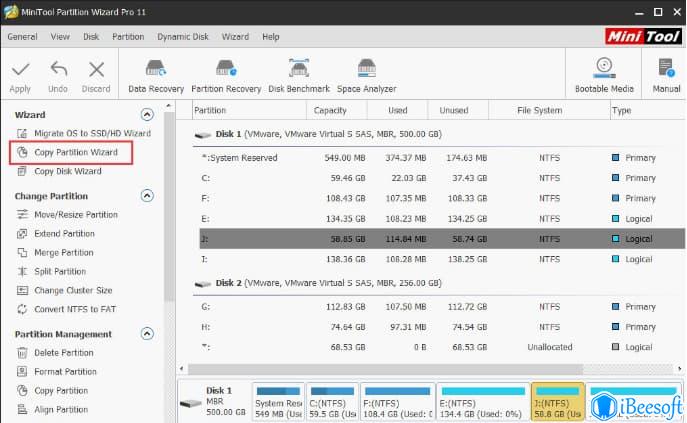Click the horizontal scrollbar under partition list
Viewport: 687px width, 423px height.
click(x=386, y=369)
